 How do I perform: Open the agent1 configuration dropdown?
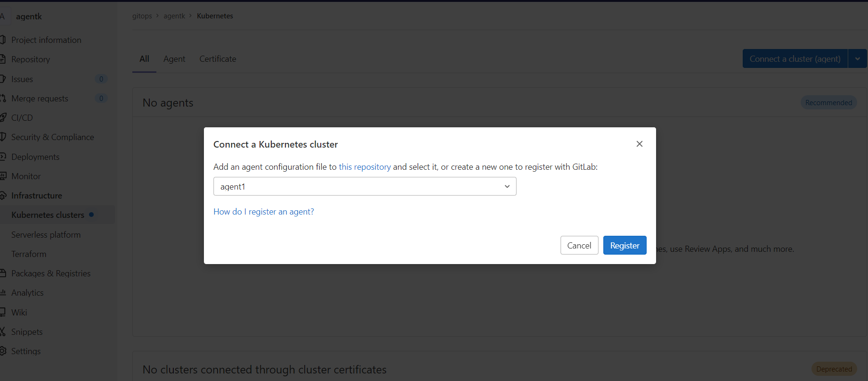365,186
